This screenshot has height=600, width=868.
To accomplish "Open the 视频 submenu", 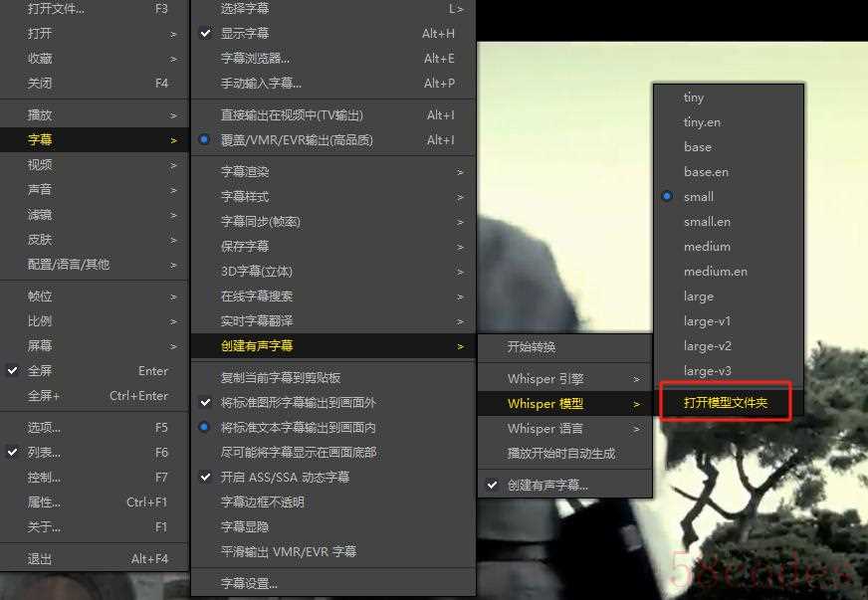I will point(95,165).
